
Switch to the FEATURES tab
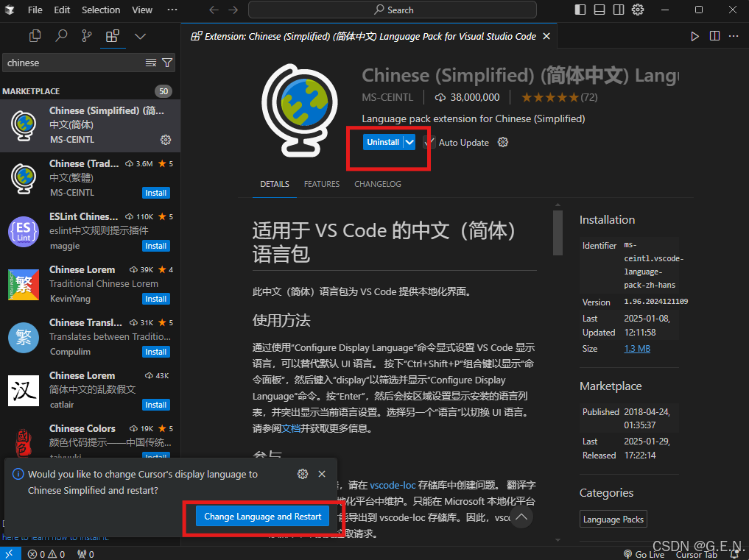tap(322, 184)
